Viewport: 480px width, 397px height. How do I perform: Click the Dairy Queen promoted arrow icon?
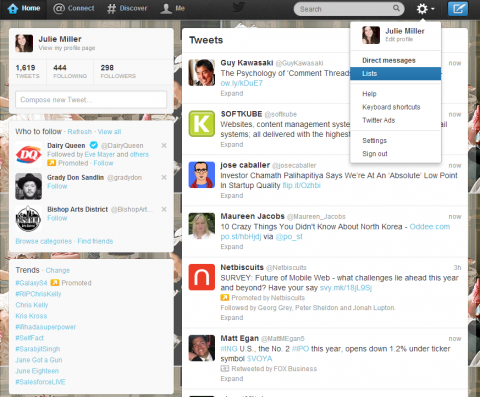tap(51, 163)
